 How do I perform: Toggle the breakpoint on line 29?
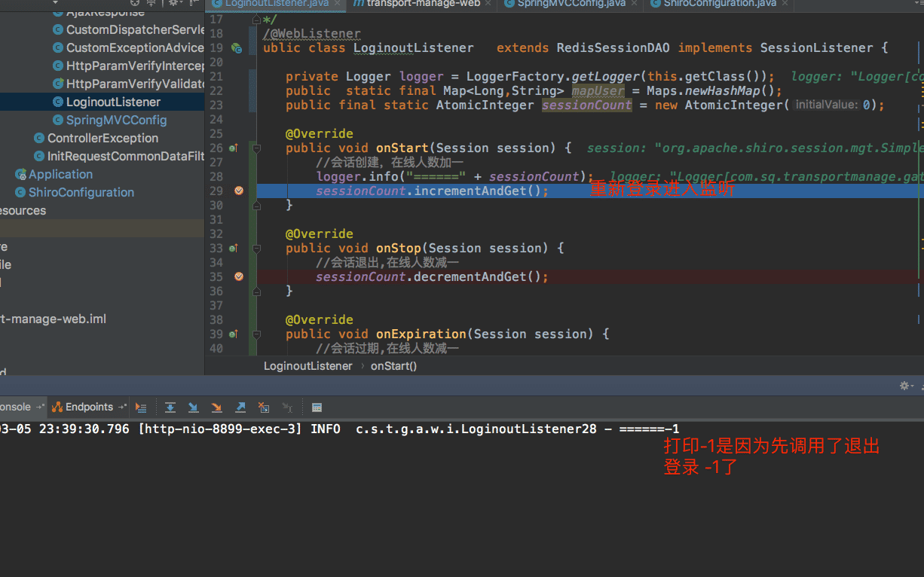tap(239, 191)
